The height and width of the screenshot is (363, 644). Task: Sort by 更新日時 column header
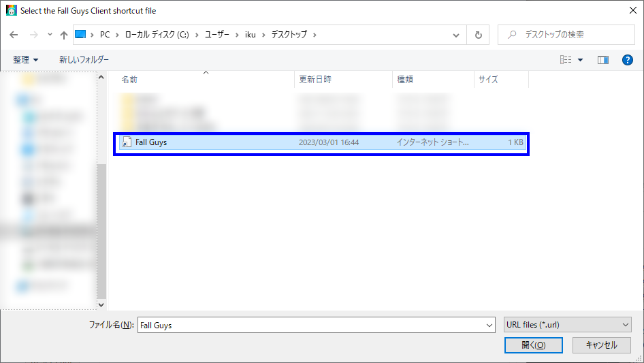click(315, 79)
